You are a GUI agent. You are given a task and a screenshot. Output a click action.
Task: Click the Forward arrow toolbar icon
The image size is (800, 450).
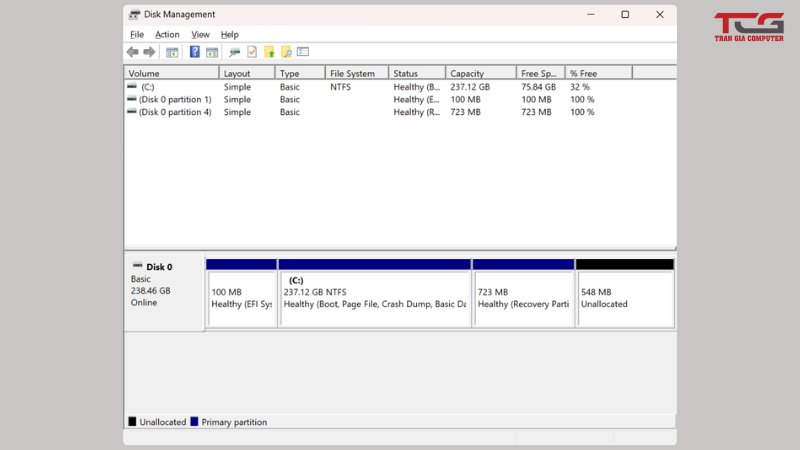(149, 52)
